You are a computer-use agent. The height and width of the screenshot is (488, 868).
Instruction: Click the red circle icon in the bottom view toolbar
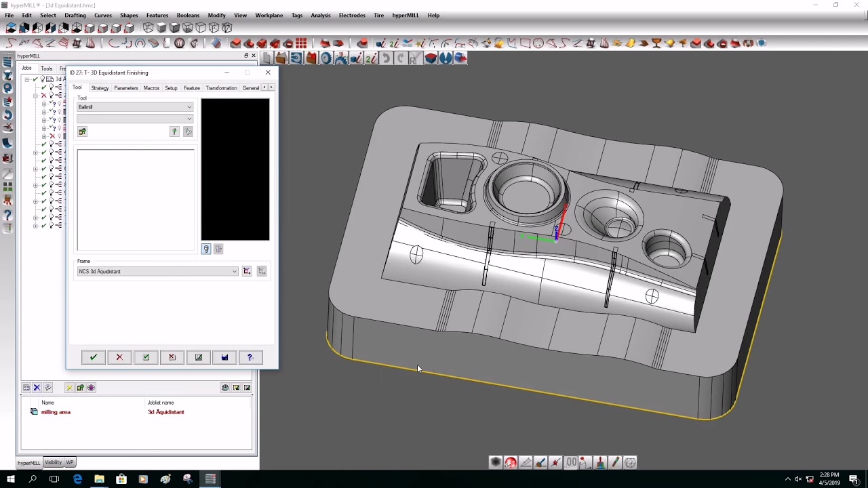511,462
